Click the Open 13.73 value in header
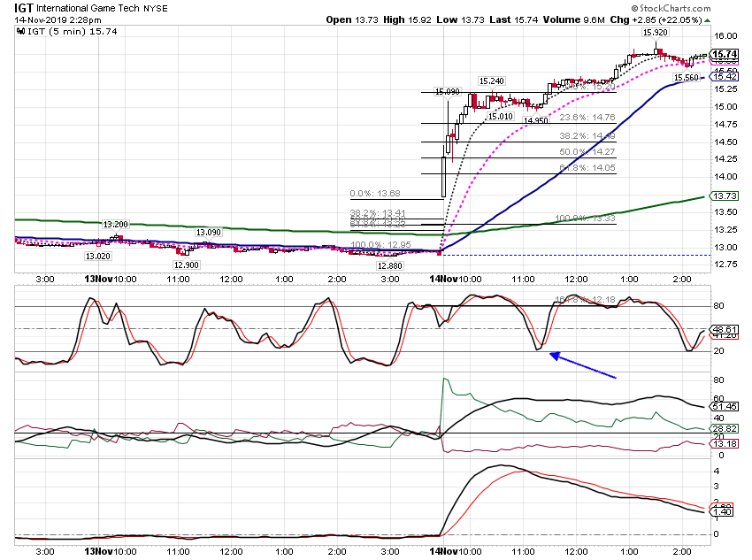Viewport: 752px width, 560px height. [x=352, y=20]
